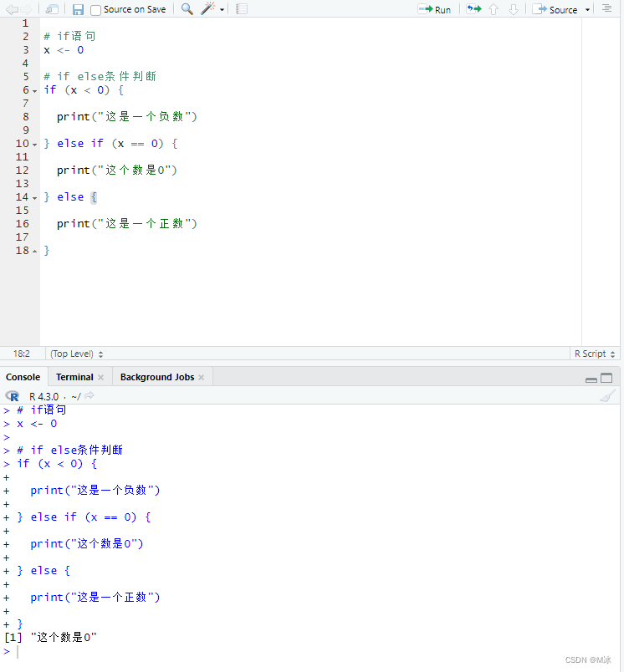Change file type via R Script dropdown
Viewport: 624px width, 672px height.
595,354
